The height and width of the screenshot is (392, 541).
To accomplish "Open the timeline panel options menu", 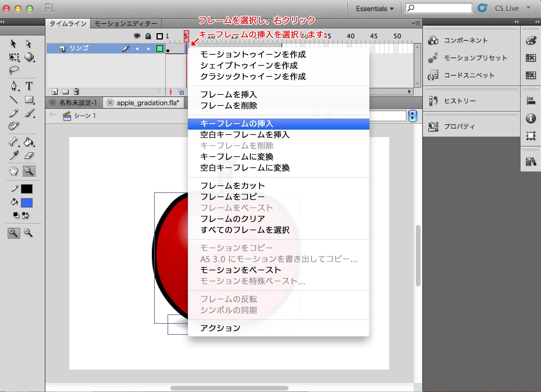I will [416, 24].
